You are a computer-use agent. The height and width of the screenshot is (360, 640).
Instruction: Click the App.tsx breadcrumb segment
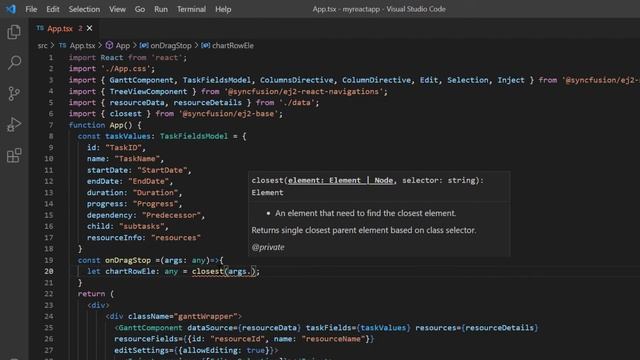pyautogui.click(x=82, y=45)
